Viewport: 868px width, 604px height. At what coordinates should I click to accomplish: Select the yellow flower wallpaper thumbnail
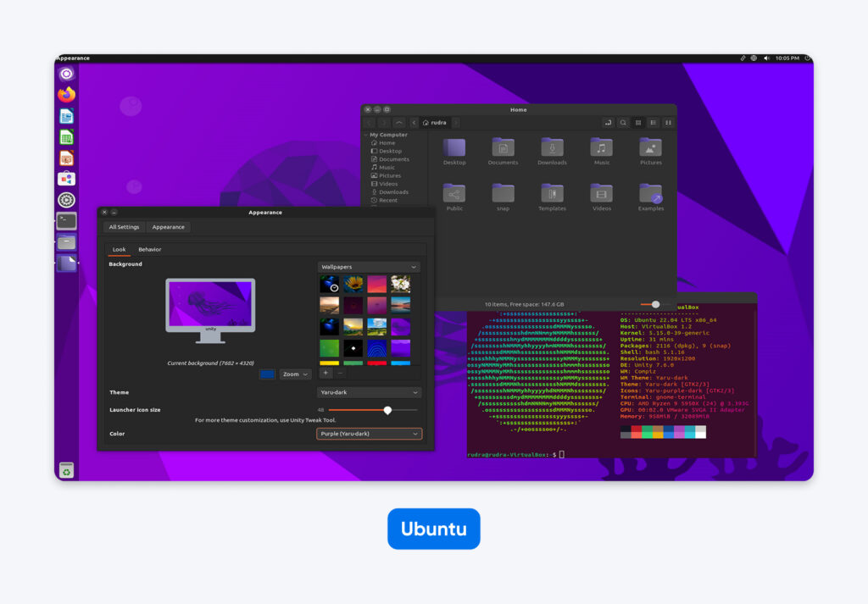353,284
